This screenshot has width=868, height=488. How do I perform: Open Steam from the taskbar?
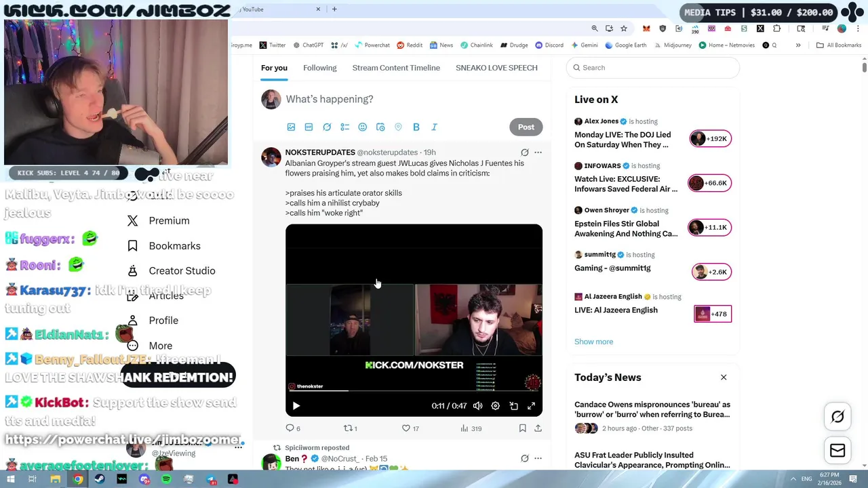[x=100, y=479]
